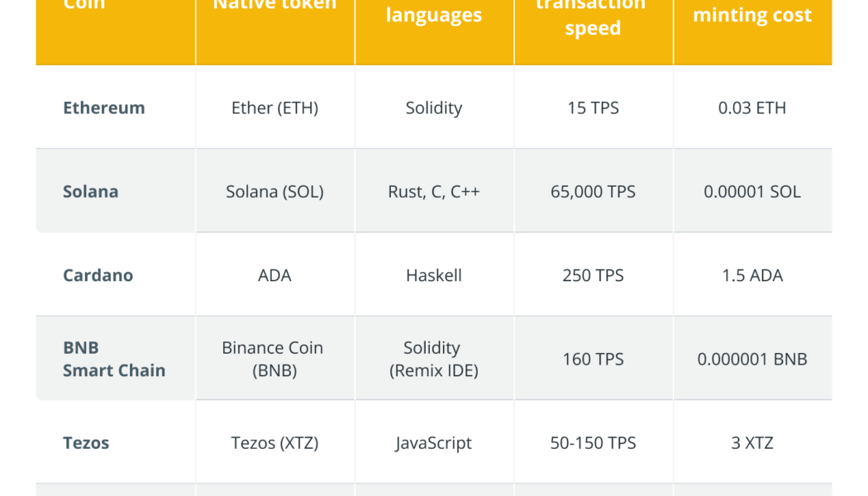
Task: Select the 0.00001 SOL cell
Action: coord(752,191)
